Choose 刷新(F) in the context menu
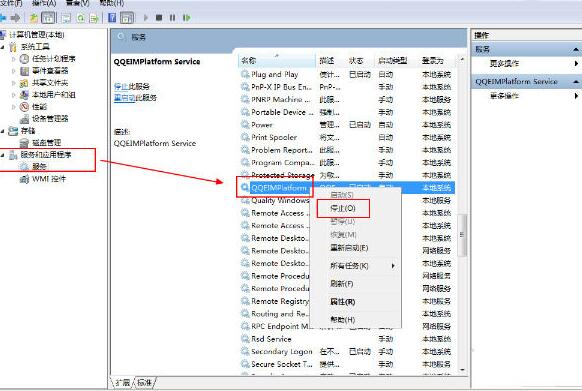The height and width of the screenshot is (391, 582). point(341,284)
